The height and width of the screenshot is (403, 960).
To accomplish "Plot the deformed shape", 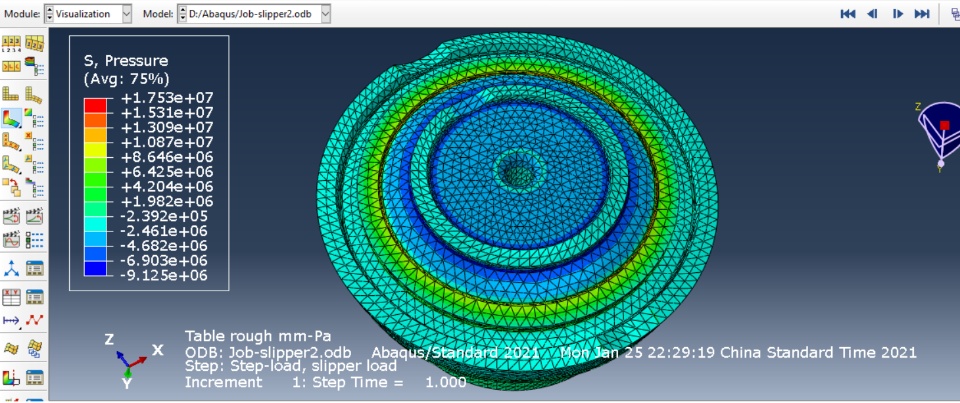I will point(34,94).
